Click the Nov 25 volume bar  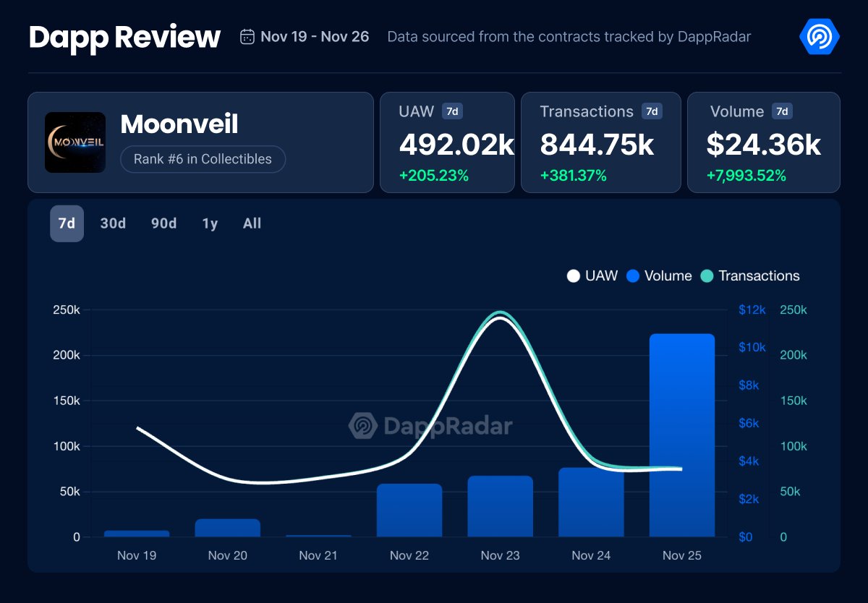tap(682, 435)
